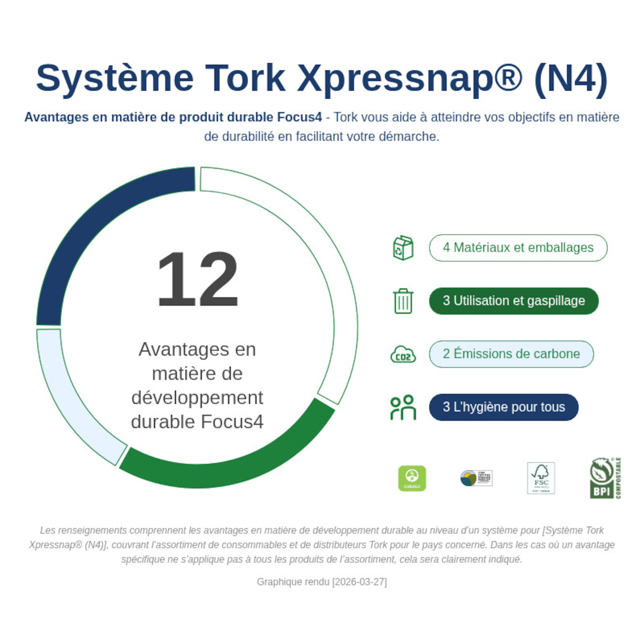Click the 'durable Focus4' label inside the donut
Viewport: 644px width, 644px height.
tap(197, 422)
